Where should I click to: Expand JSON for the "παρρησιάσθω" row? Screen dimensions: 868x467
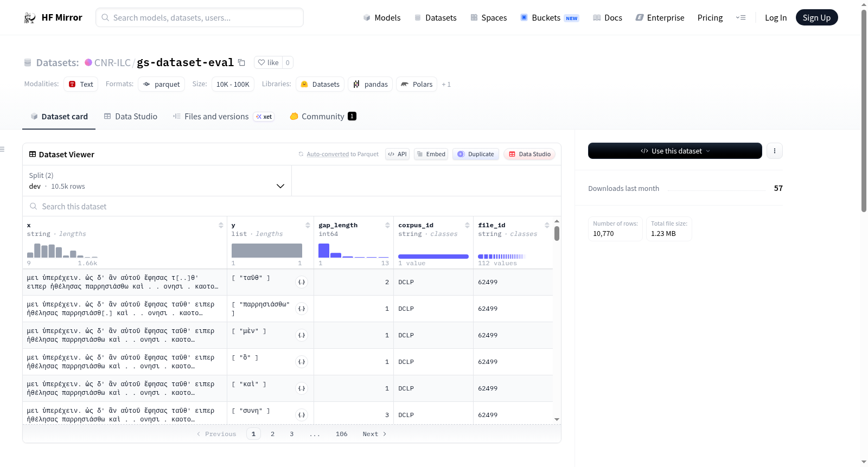click(302, 309)
